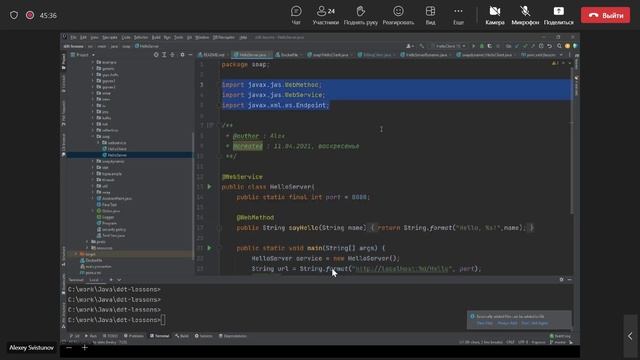Click Always Add link in notification
This screenshot has height=360, width=640.
click(x=507, y=323)
